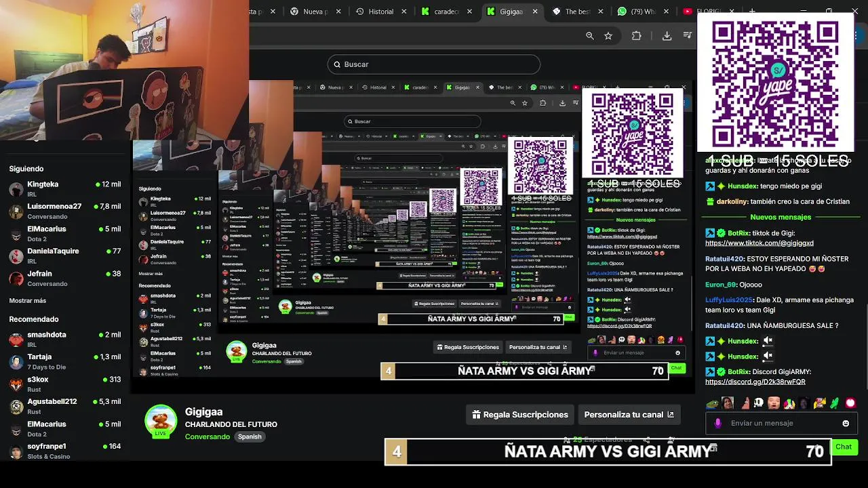Expand the list with Mostrar más
The width and height of the screenshot is (868, 488).
click(x=27, y=300)
